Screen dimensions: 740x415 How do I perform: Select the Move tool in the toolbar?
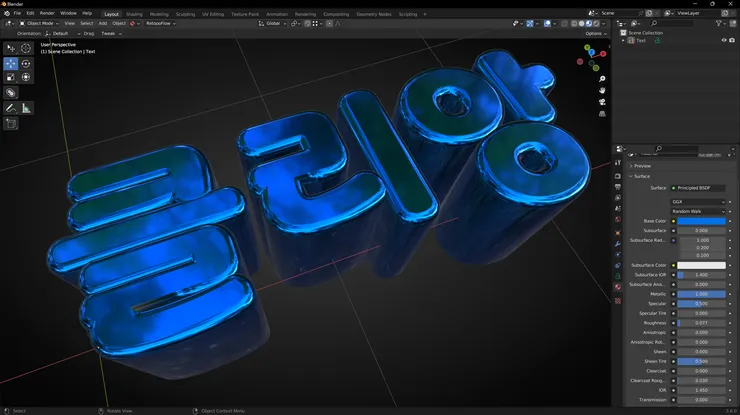click(x=10, y=63)
